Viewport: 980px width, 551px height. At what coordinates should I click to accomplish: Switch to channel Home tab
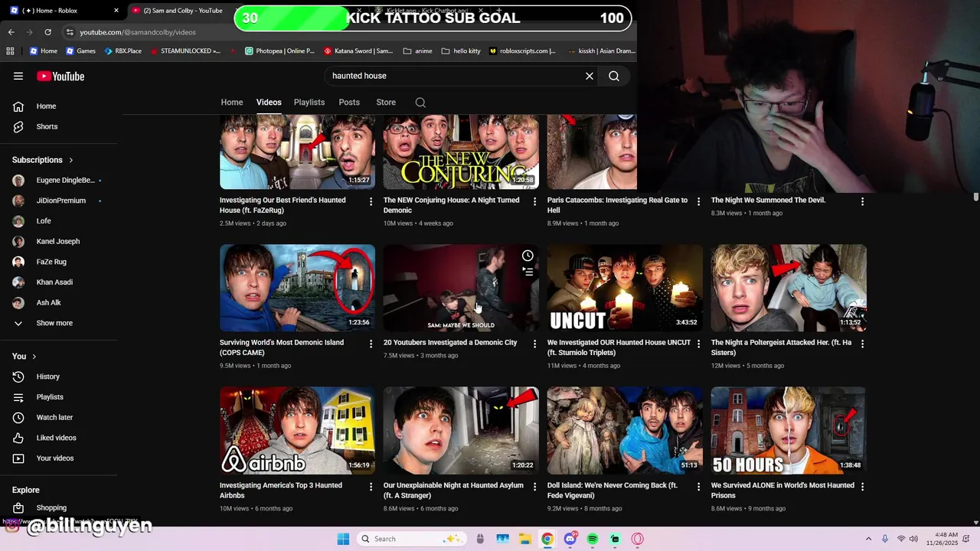click(232, 103)
